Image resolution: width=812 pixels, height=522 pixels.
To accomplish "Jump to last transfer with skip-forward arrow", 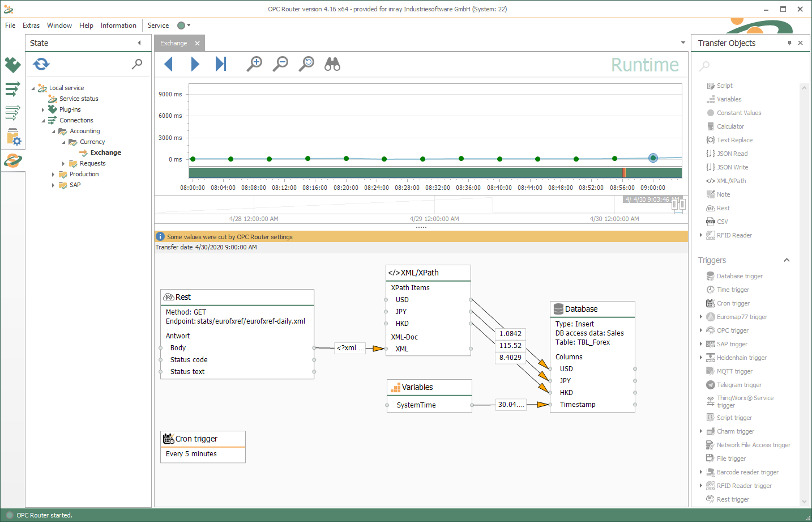I will [x=221, y=64].
